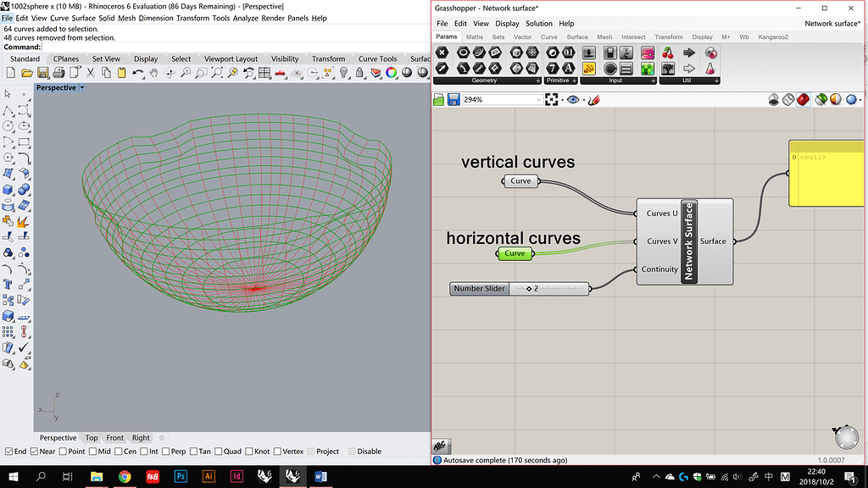Click the Panel icon in the Input group
This screenshot has width=868, height=488.
[626, 69]
